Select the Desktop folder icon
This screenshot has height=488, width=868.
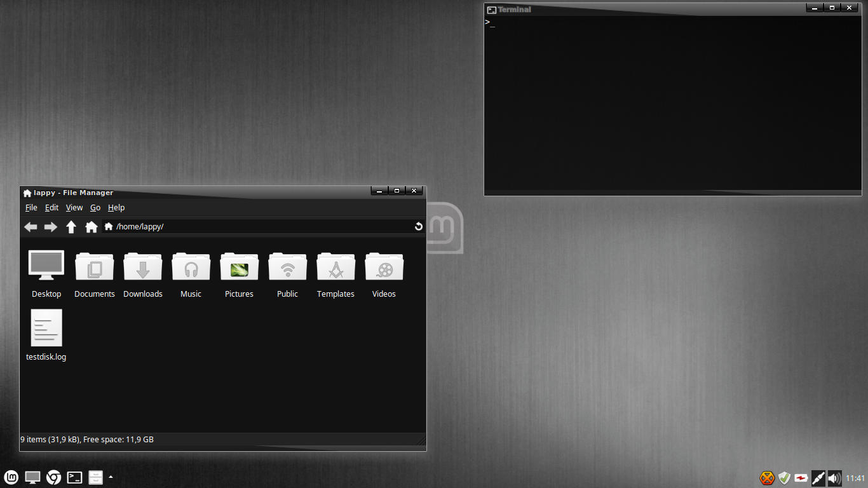(x=46, y=265)
